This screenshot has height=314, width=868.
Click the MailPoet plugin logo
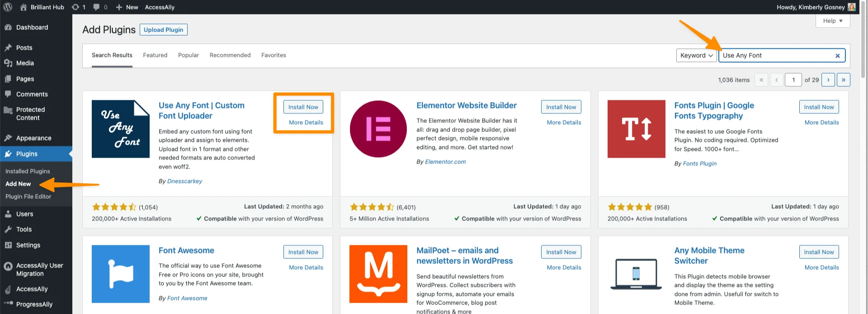(x=378, y=274)
